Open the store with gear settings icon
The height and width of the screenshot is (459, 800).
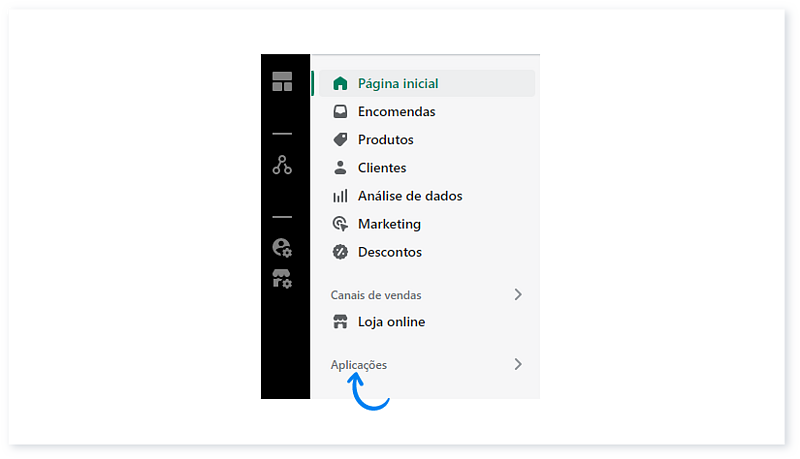click(282, 279)
